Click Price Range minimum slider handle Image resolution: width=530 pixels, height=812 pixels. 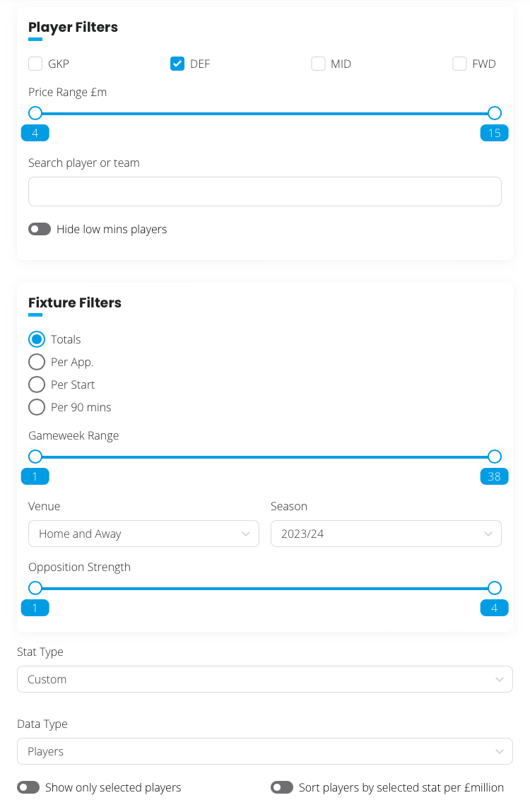coord(35,113)
